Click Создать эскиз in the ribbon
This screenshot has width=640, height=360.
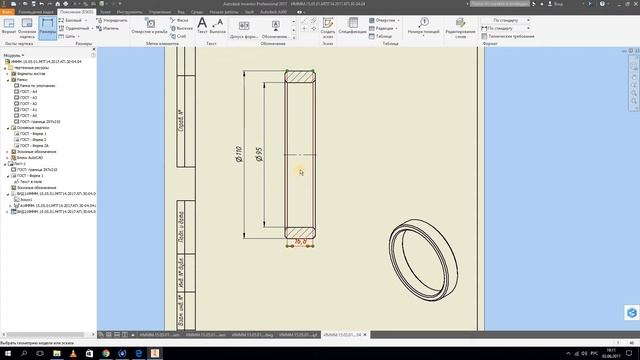(328, 28)
